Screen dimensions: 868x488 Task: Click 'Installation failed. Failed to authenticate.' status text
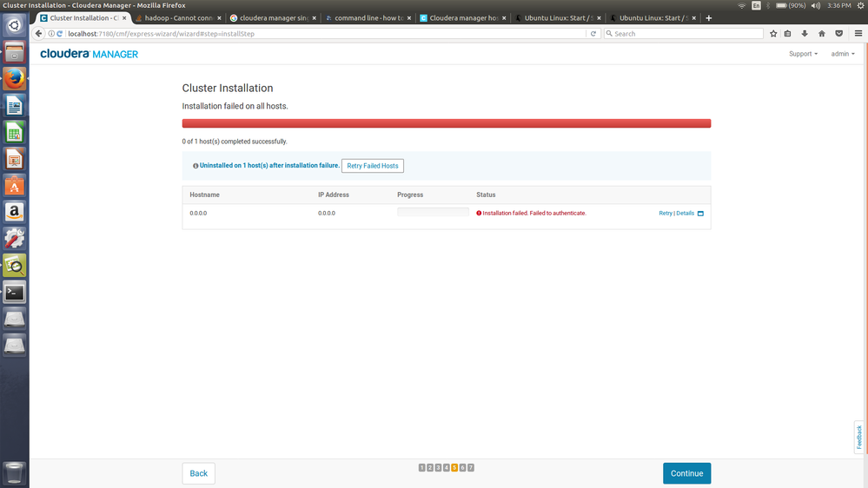pos(534,213)
